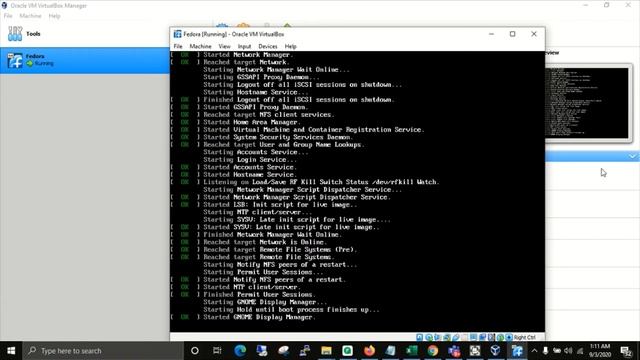This screenshot has width=640, height=360.
Task: Open Microsoft Teams from the taskbar
Action: 454,351
